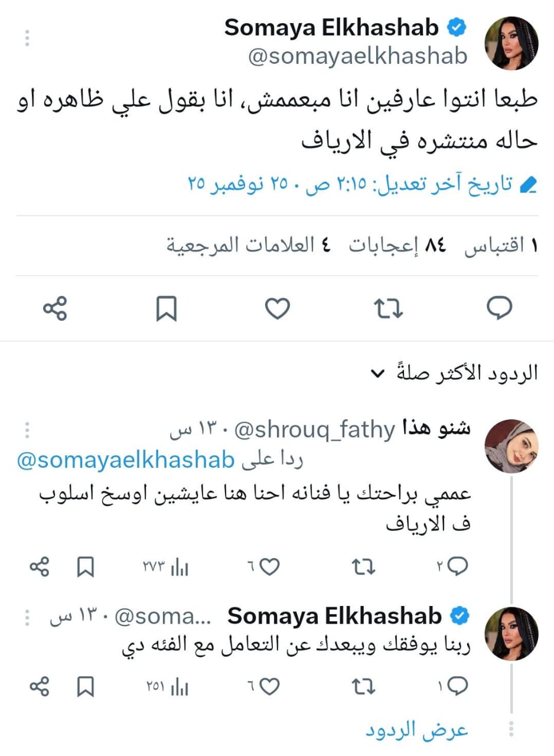The width and height of the screenshot is (554, 756).
Task: Click عرض الردود to show replies
Action: (416, 729)
